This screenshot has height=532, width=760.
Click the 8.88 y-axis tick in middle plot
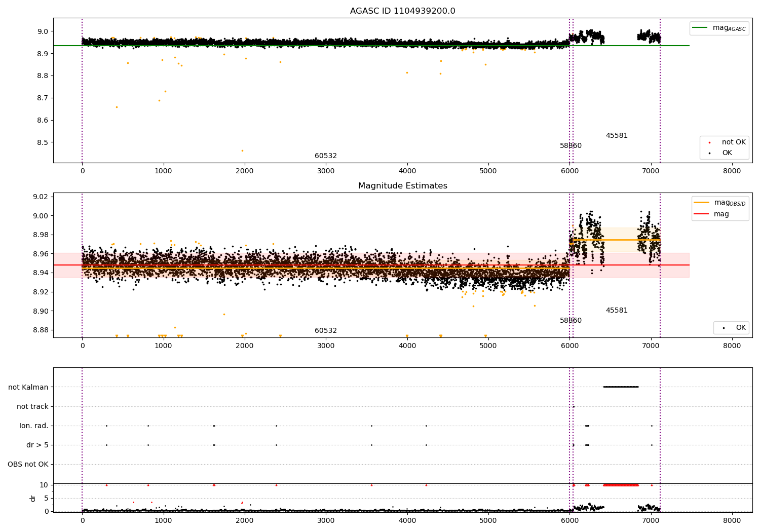click(41, 330)
